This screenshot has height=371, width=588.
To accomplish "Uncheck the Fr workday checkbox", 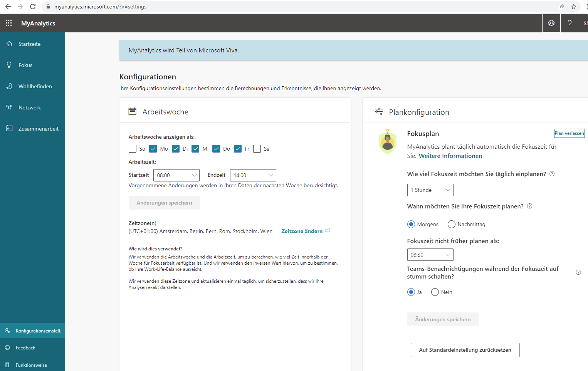I will (238, 149).
